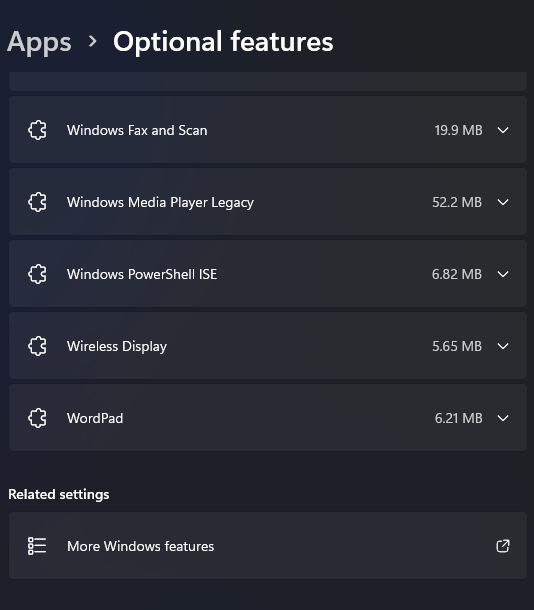Viewport: 534px width, 610px height.
Task: Select the Windows Media Player Legacy label
Action: point(160,203)
